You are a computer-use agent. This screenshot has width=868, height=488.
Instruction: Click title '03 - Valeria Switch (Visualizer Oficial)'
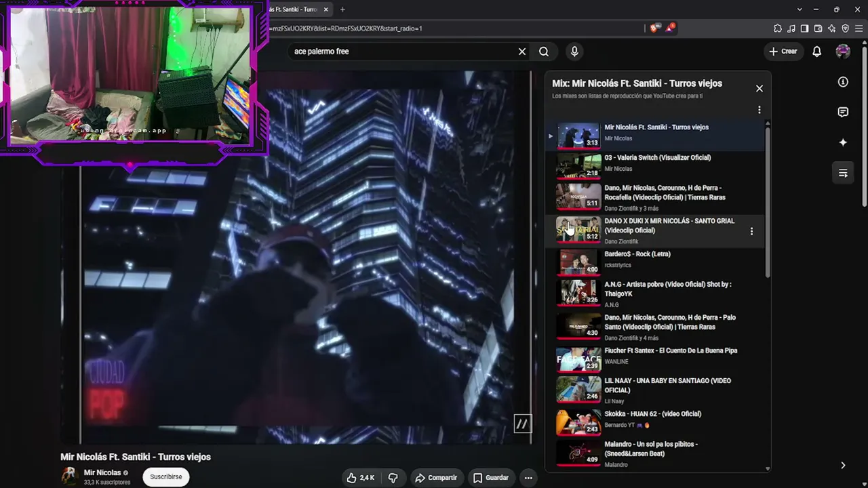pyautogui.click(x=658, y=158)
